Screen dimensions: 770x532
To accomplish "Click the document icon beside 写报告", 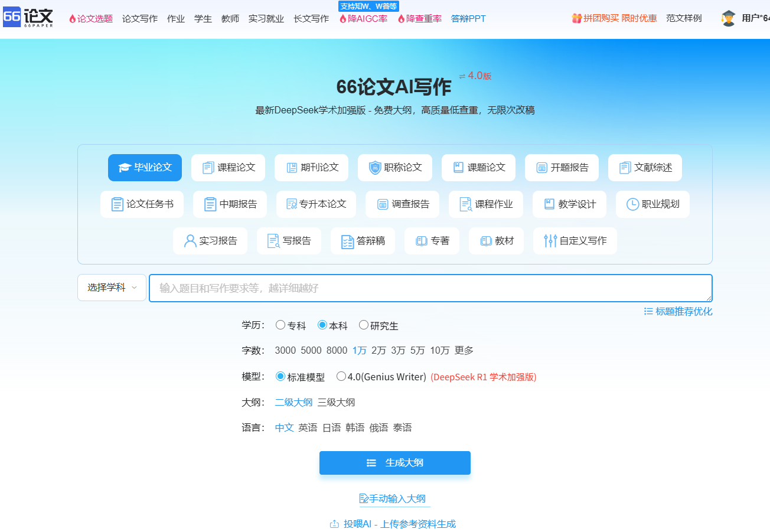I will pos(273,241).
